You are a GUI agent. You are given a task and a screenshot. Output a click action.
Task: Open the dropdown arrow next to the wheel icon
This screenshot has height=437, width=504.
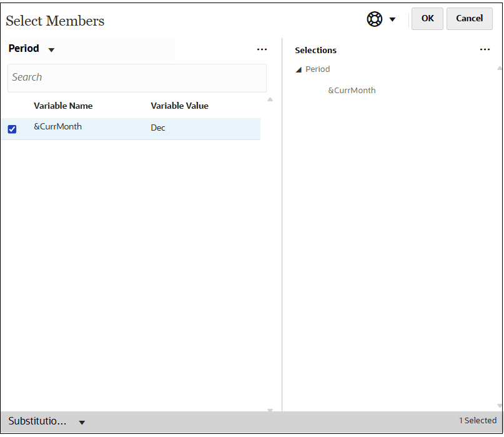pyautogui.click(x=393, y=19)
